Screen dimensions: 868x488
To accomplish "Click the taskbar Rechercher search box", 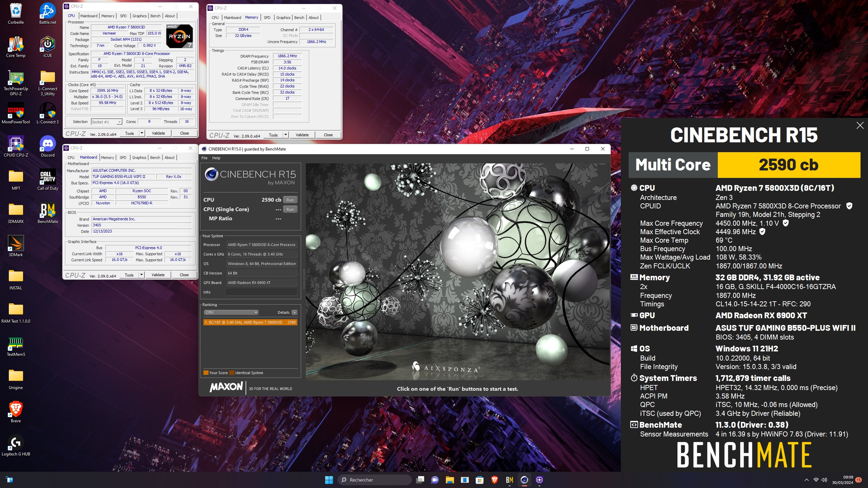I will (374, 480).
